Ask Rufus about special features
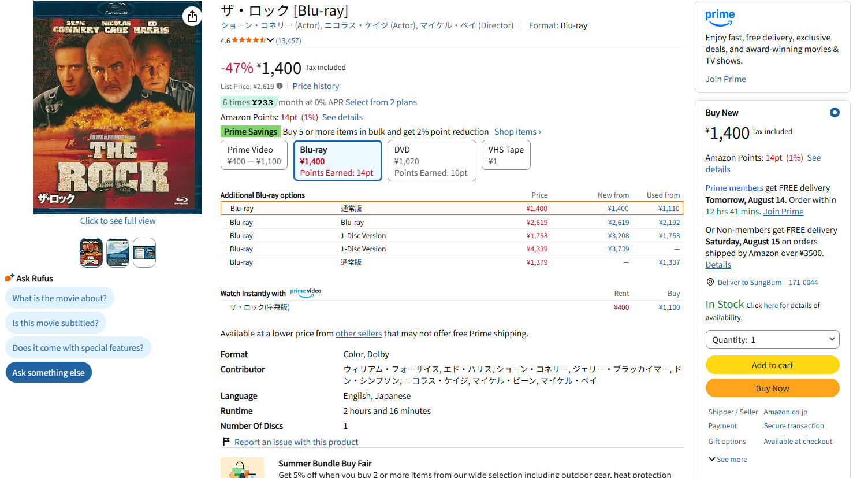The height and width of the screenshot is (478, 868). pyautogui.click(x=78, y=347)
